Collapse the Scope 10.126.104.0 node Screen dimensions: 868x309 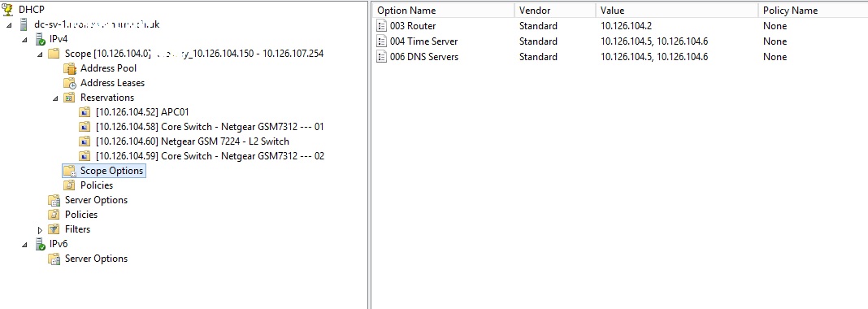pos(40,54)
